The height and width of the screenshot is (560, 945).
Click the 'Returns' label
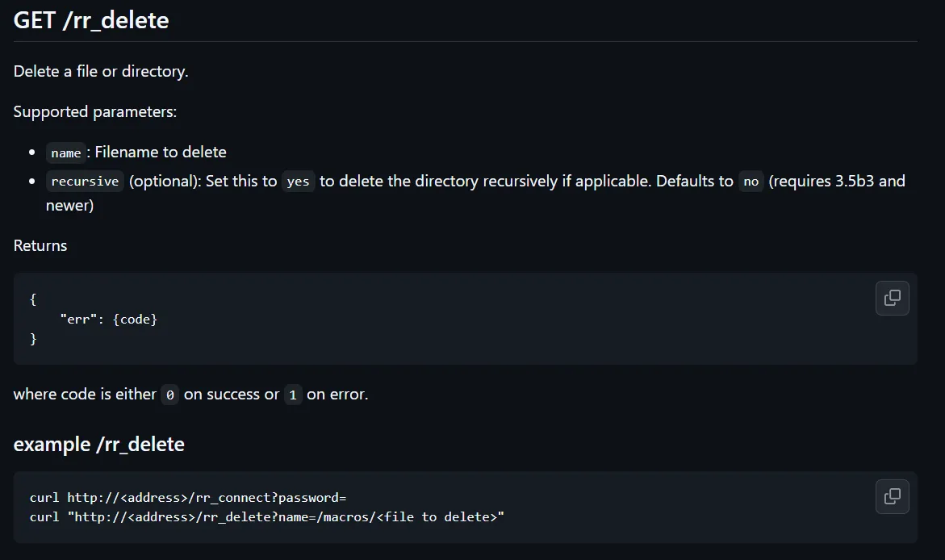pos(40,245)
